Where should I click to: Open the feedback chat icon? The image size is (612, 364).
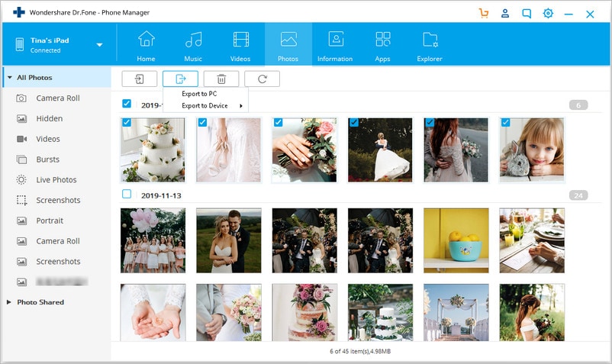[x=527, y=14]
